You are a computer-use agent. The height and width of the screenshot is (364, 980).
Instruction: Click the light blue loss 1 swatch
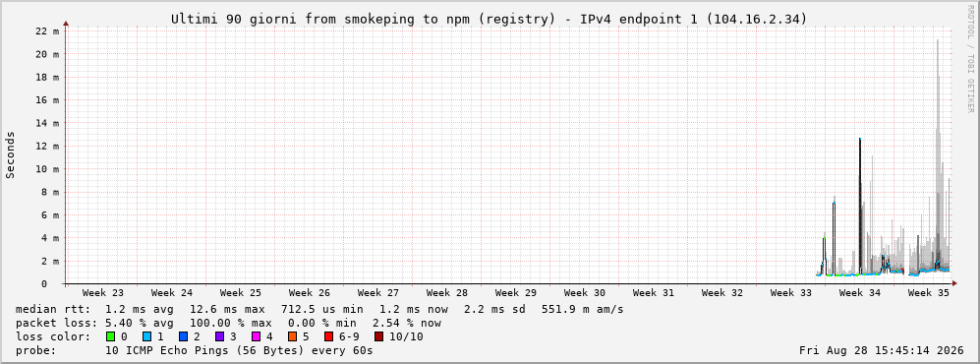(x=146, y=336)
